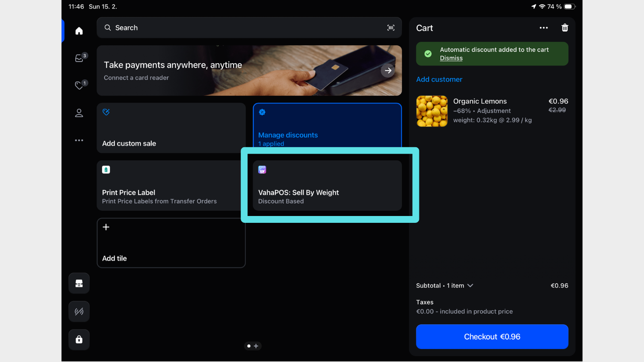This screenshot has width=644, height=362.
Task: Open the Organic Lemons thumbnail
Action: tap(432, 111)
